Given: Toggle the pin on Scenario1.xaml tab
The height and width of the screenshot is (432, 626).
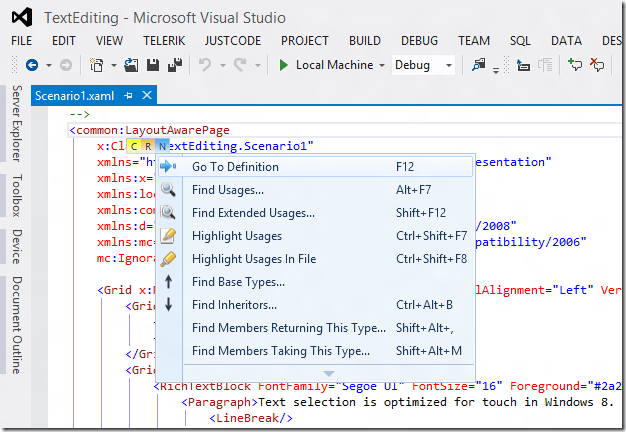Looking at the screenshot, I should (128, 96).
